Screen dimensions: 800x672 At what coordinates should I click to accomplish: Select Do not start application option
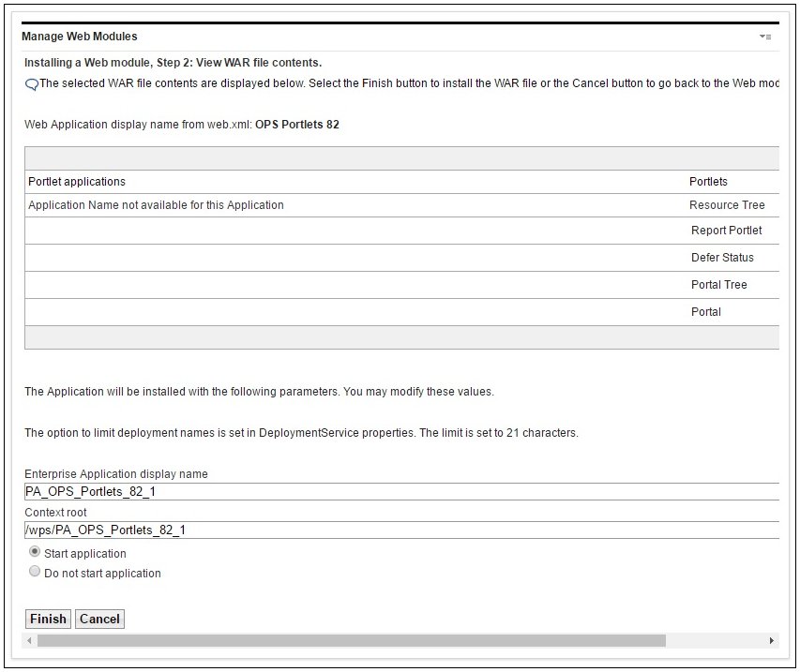click(34, 571)
